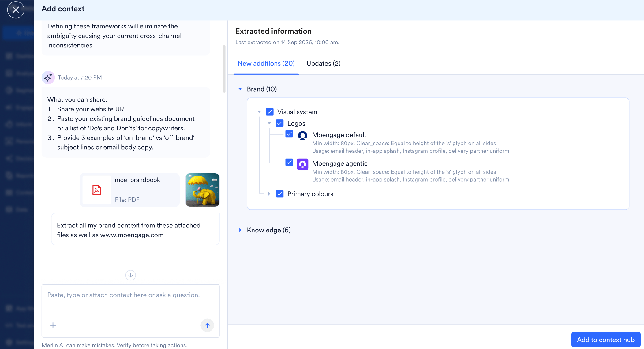The image size is (644, 349).
Task: Switch to the New additions (20) tab
Action: coord(266,63)
